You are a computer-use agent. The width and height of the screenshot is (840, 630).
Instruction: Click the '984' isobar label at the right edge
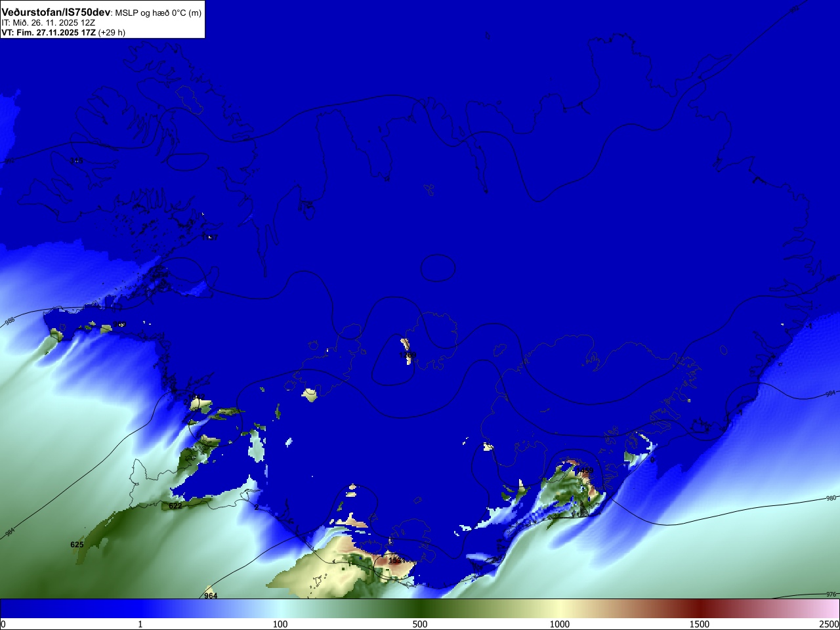click(831, 394)
